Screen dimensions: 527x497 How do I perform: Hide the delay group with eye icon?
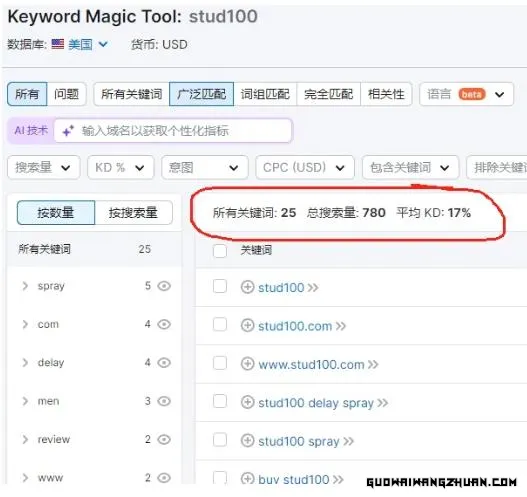coord(164,363)
